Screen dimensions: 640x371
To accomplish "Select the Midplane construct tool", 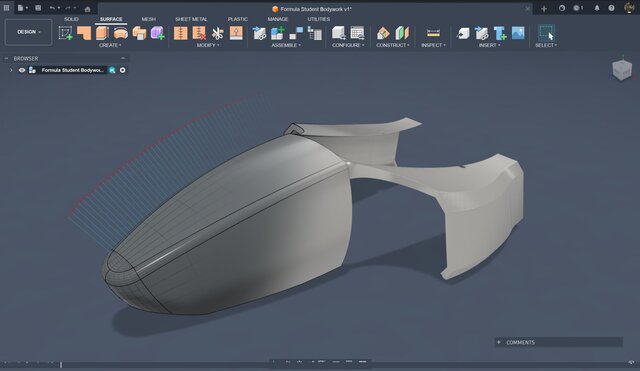I will click(402, 33).
